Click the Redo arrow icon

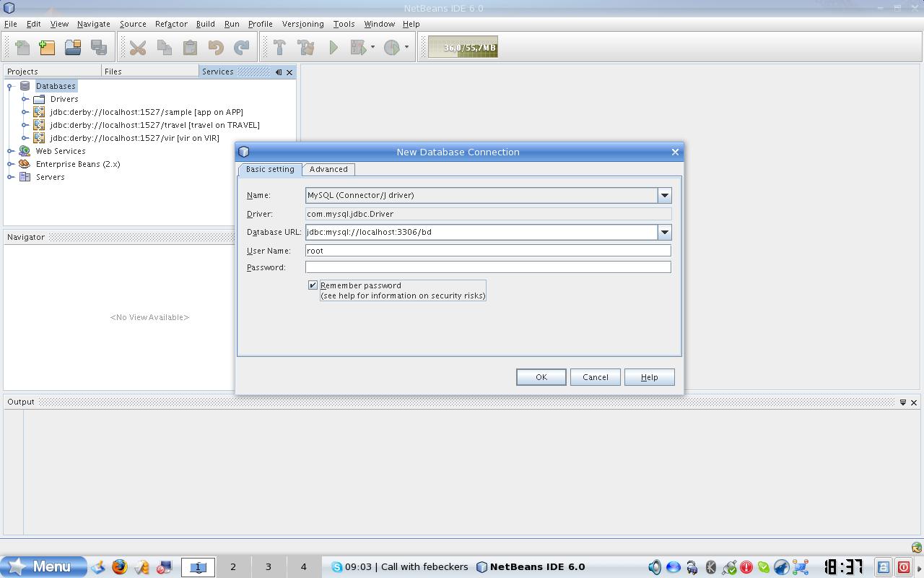click(242, 48)
